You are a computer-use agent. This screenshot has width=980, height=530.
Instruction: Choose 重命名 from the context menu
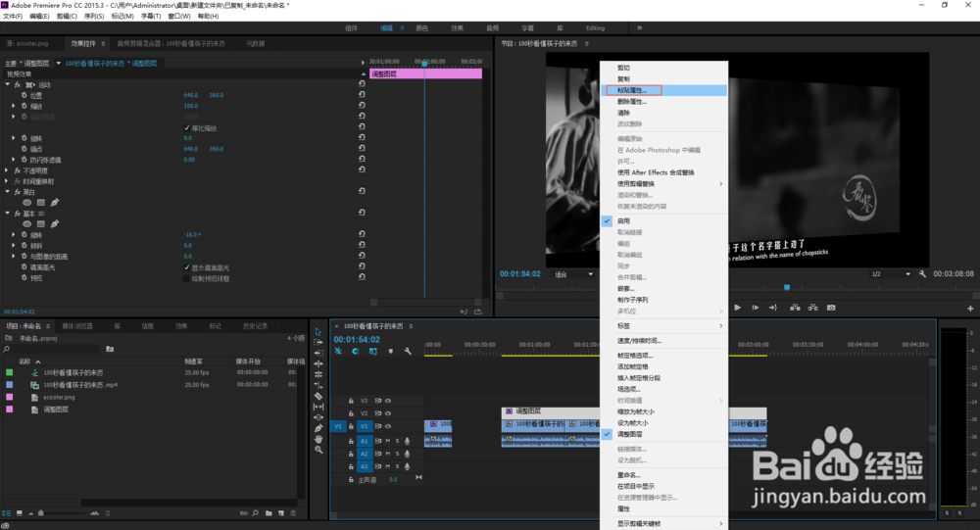663,475
